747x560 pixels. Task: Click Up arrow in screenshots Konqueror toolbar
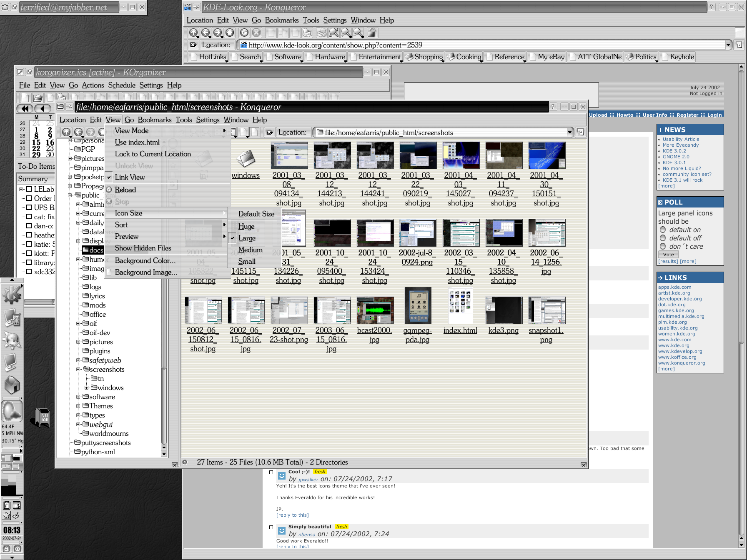click(66, 132)
